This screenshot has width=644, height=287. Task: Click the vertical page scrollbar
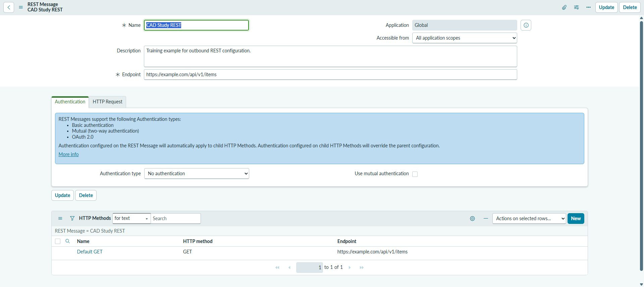(x=641, y=146)
